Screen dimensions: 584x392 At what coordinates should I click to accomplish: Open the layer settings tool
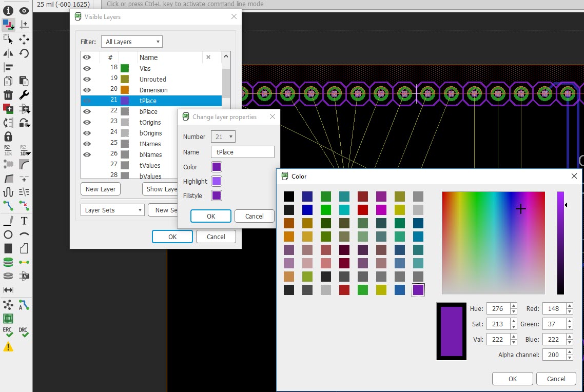point(8,25)
